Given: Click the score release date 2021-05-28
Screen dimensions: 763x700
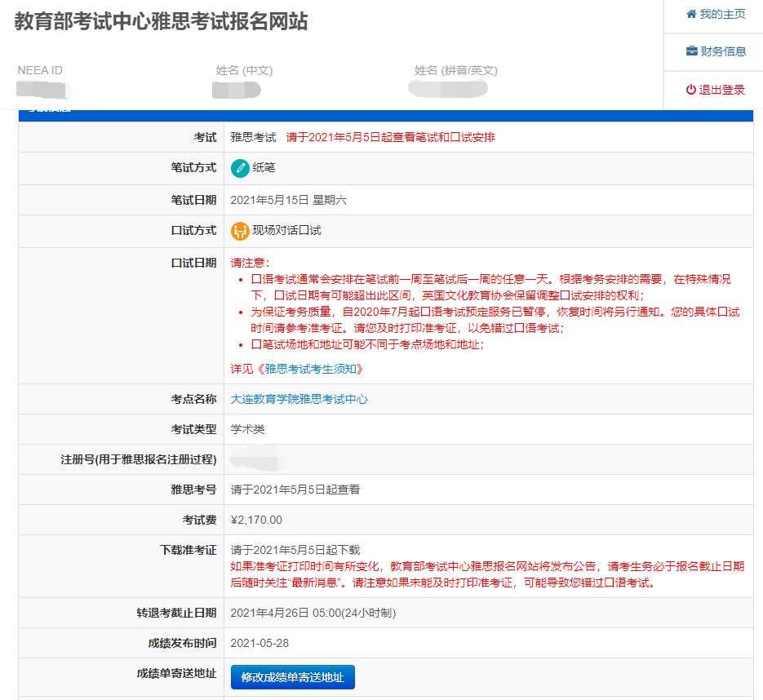Looking at the screenshot, I should [x=260, y=643].
